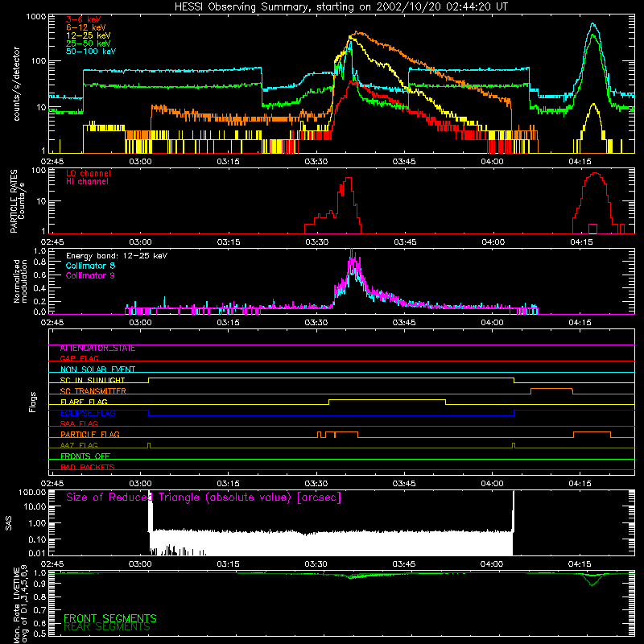644x644 pixels.
Task: Click the GAP_FLAG label
Action: click(x=79, y=358)
